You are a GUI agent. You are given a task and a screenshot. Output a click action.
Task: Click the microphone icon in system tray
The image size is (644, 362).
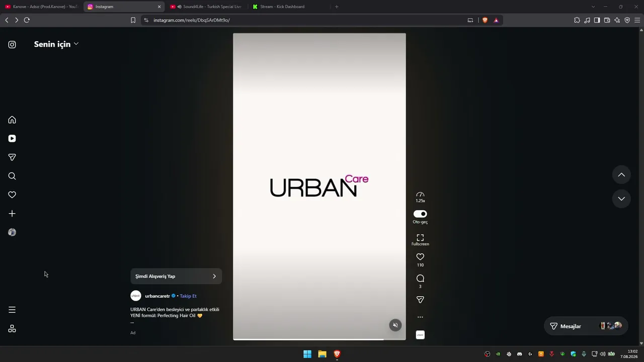coord(584,354)
